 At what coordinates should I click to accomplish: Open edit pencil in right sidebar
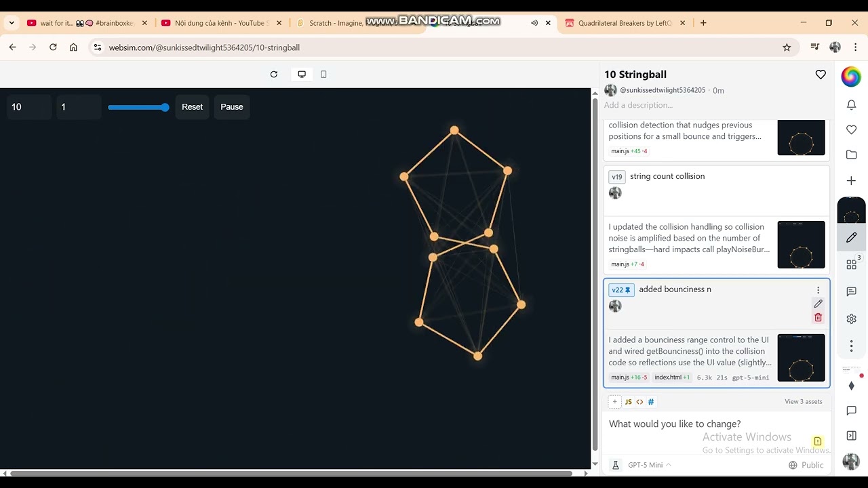coord(852,238)
